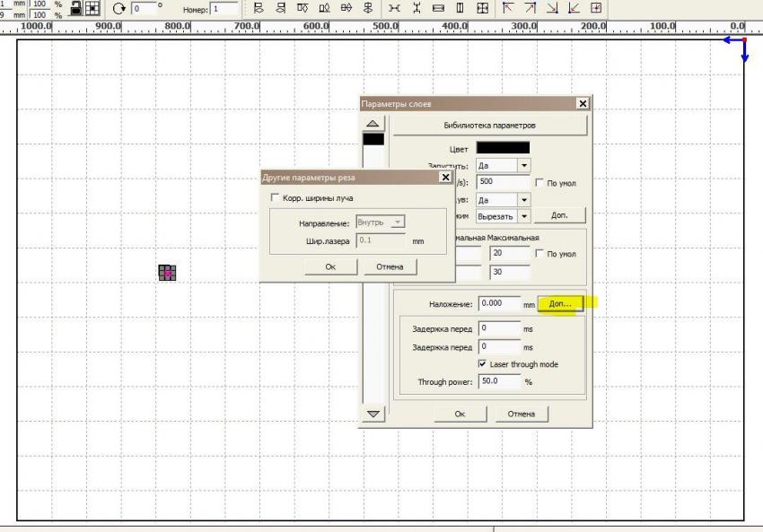Tick По умол checkbox beside speed 500

[x=539, y=183]
